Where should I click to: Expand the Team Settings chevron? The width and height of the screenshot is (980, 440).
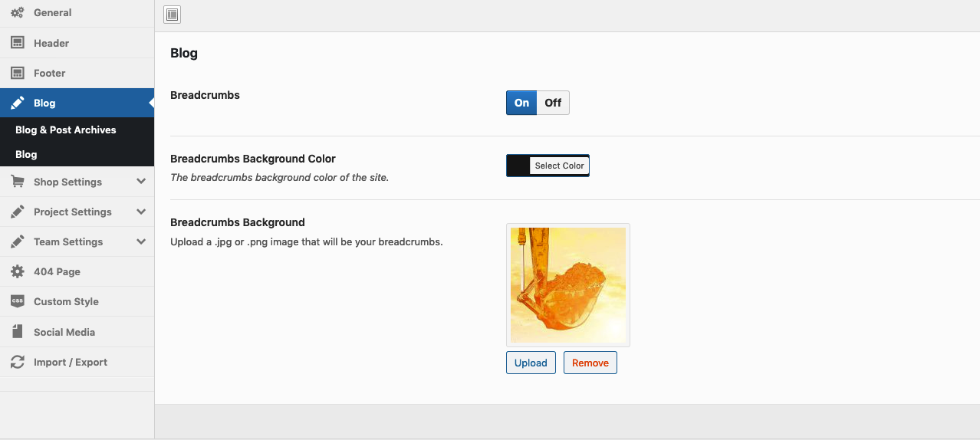point(141,241)
